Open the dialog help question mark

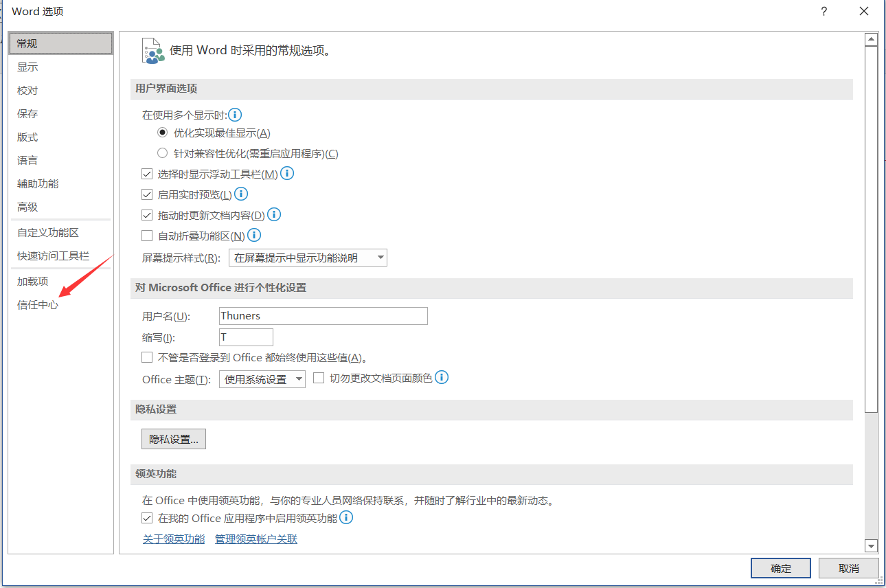(823, 11)
